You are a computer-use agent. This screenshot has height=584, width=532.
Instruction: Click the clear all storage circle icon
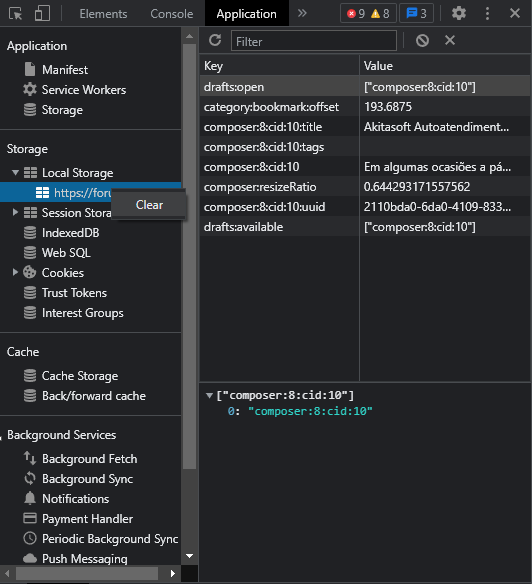[x=422, y=40]
